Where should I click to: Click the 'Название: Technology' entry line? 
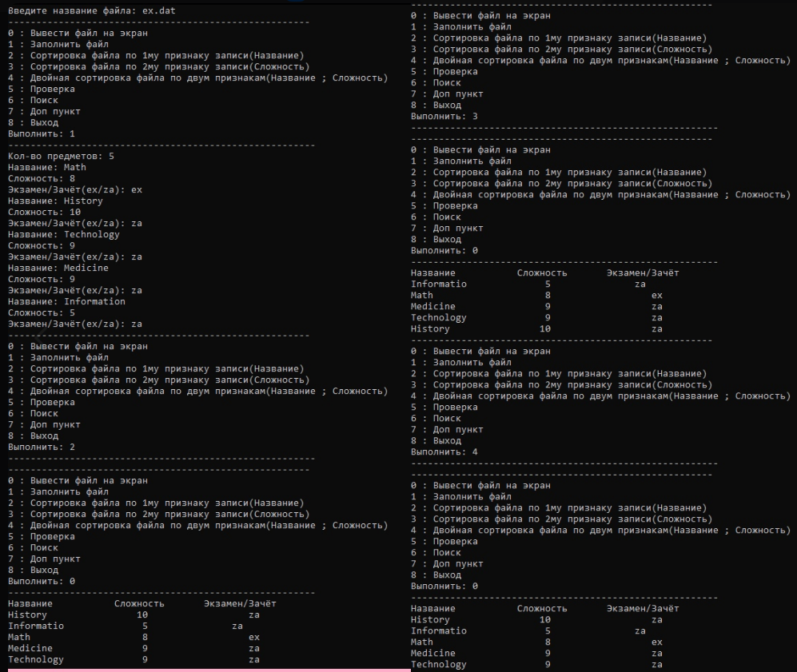pos(64,234)
